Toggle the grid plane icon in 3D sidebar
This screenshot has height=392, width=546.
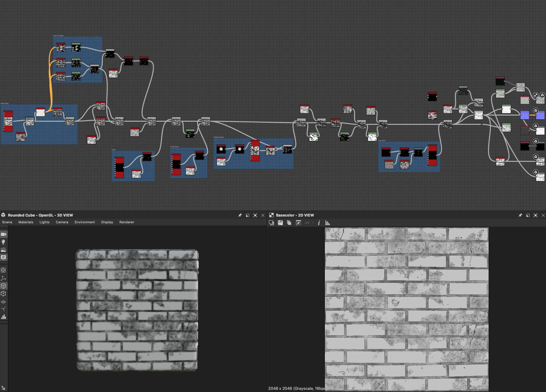pos(3,302)
